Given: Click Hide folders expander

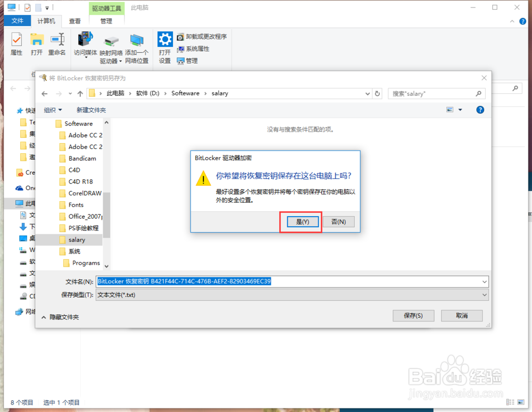Looking at the screenshot, I should [61, 317].
